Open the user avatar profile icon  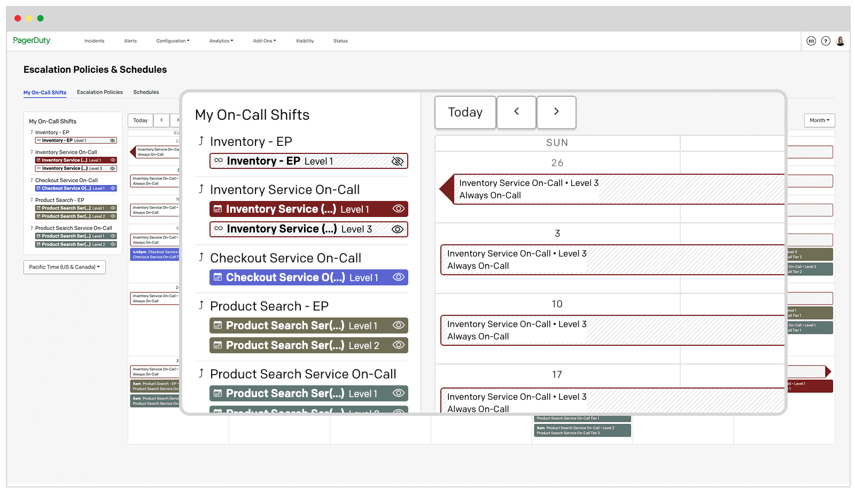(x=841, y=41)
